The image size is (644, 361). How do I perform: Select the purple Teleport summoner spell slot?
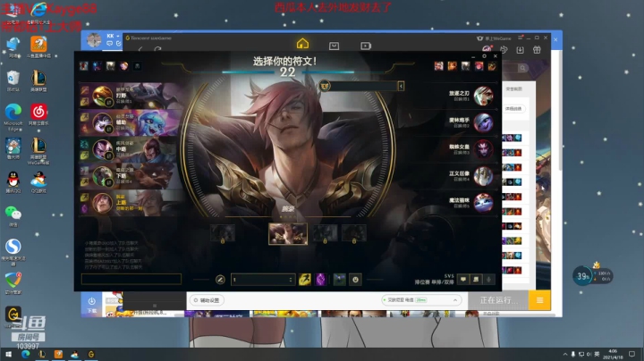click(320, 280)
